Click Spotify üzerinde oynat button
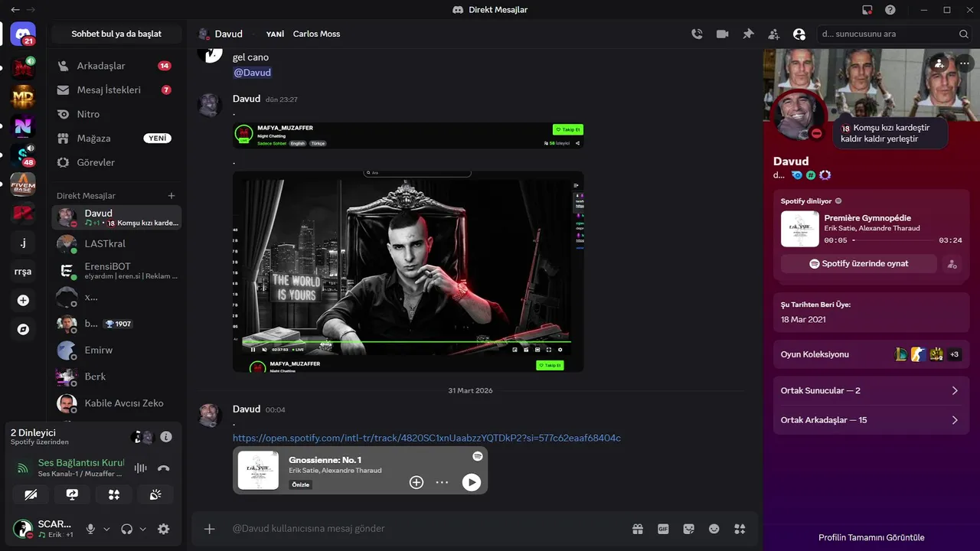The height and width of the screenshot is (551, 980). click(859, 263)
